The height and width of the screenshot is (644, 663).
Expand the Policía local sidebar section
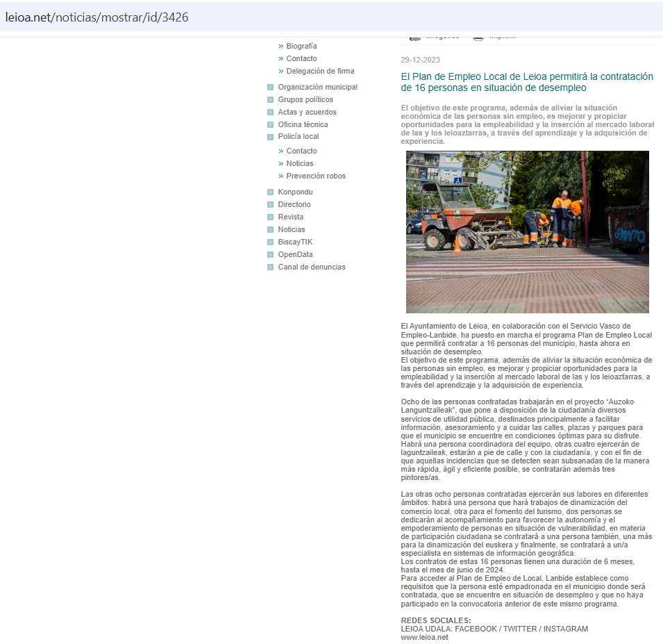point(299,137)
